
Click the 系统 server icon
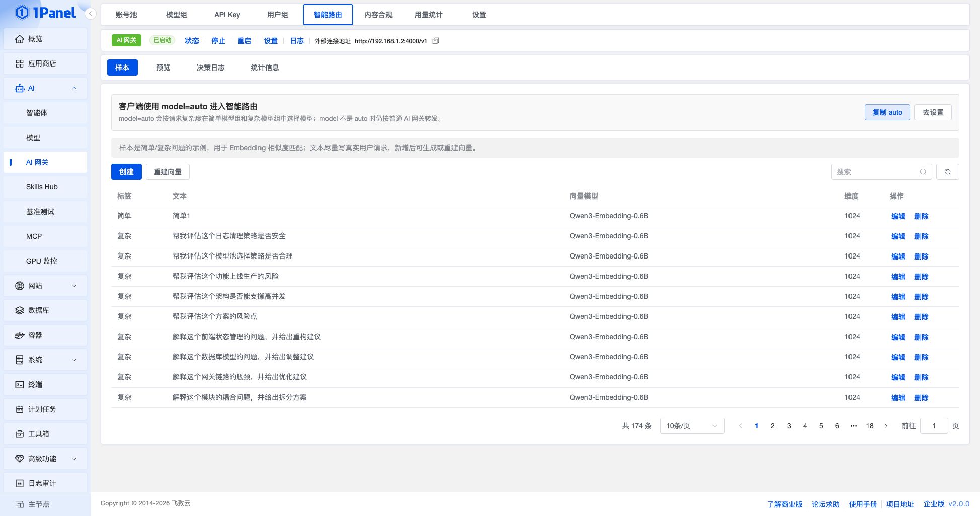(x=20, y=360)
